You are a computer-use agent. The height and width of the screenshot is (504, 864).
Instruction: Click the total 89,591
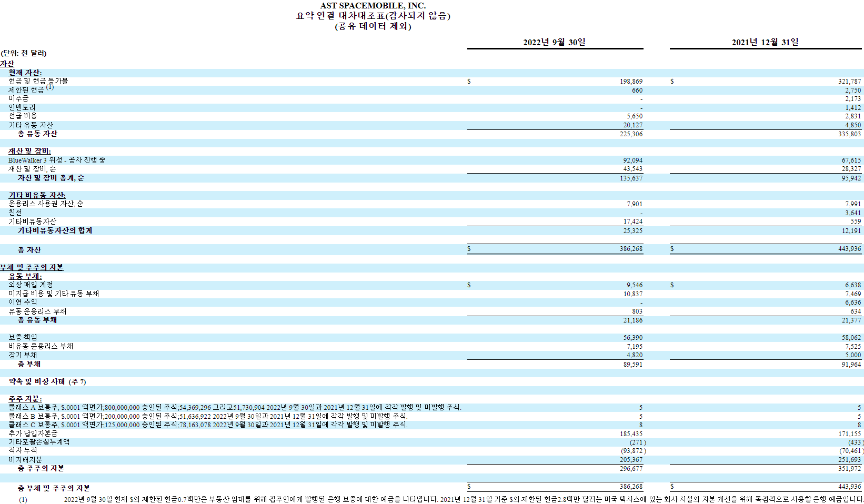click(x=633, y=365)
